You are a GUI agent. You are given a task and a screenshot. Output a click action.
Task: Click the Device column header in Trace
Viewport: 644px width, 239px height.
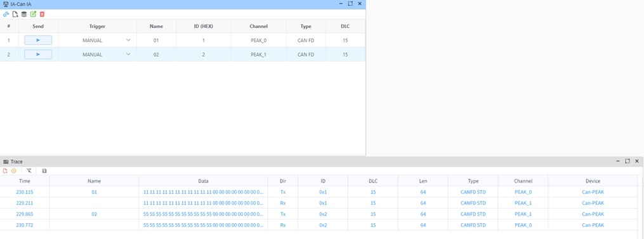pyautogui.click(x=593, y=181)
